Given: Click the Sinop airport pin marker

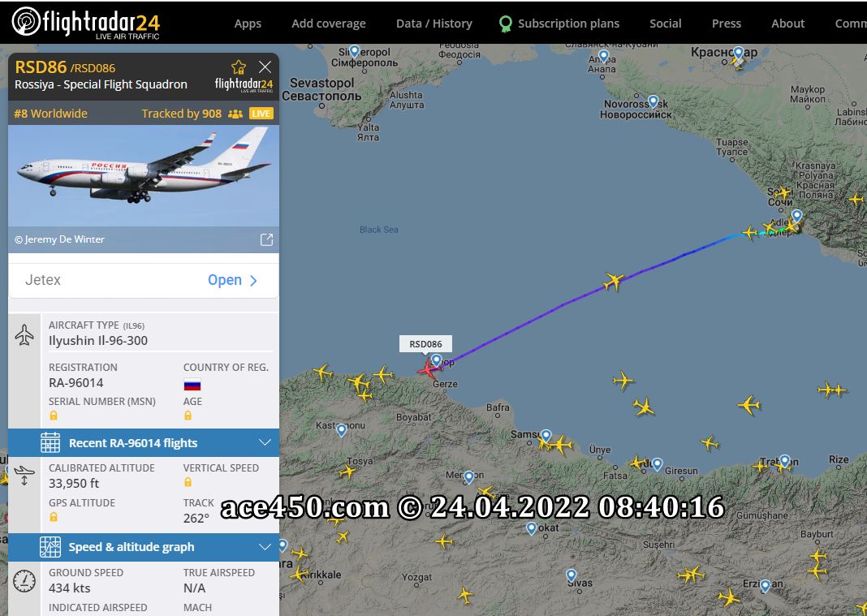Looking at the screenshot, I should tap(437, 361).
